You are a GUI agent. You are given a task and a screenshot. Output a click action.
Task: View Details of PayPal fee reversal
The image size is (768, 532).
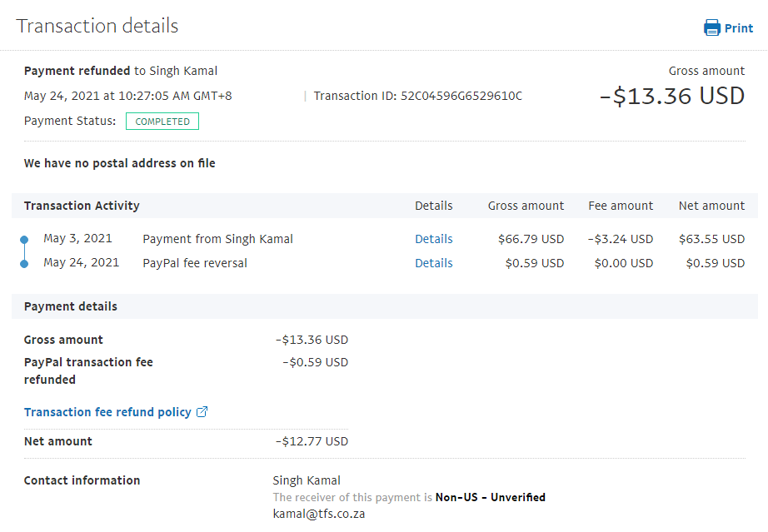[433, 263]
